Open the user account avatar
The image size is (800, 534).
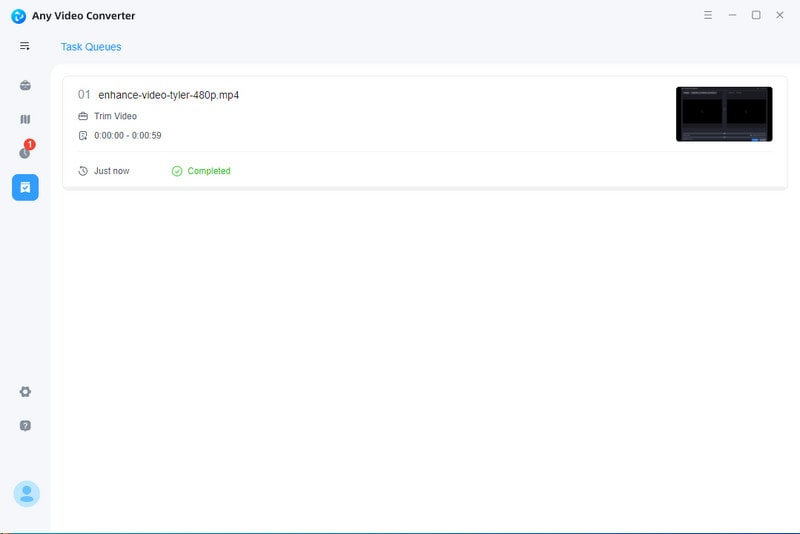pyautogui.click(x=26, y=493)
